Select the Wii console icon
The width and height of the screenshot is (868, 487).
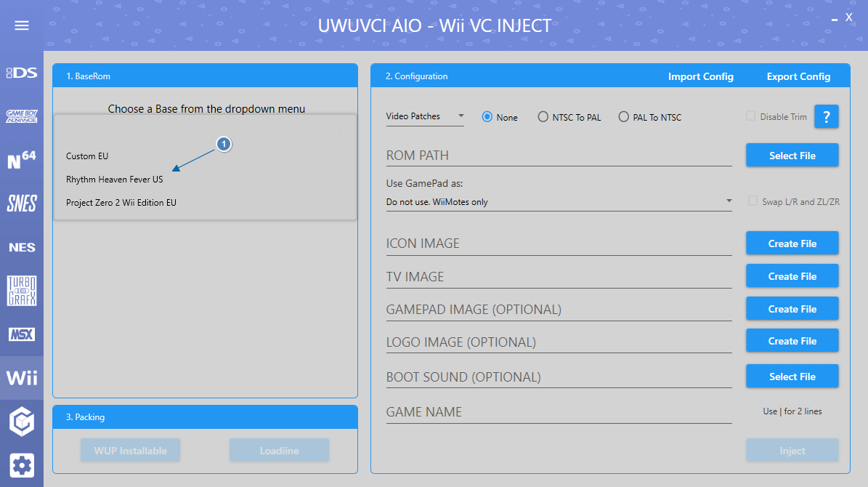pyautogui.click(x=22, y=378)
